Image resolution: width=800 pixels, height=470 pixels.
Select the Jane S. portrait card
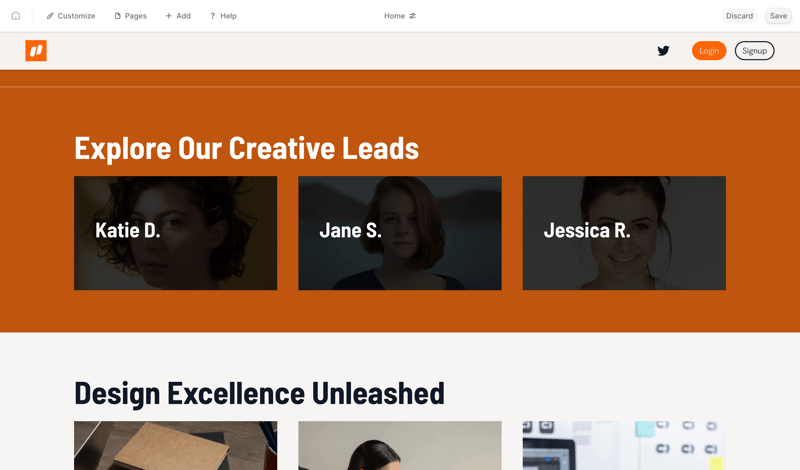tap(399, 233)
